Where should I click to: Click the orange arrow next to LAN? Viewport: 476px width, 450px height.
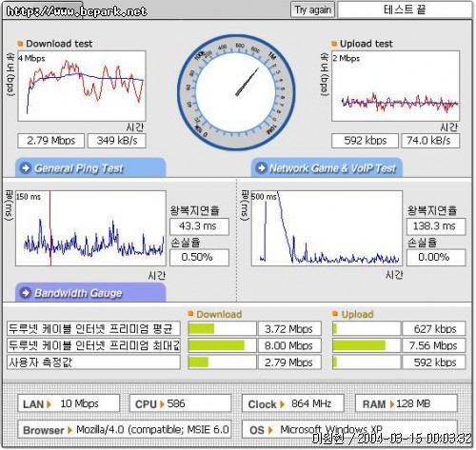point(49,404)
